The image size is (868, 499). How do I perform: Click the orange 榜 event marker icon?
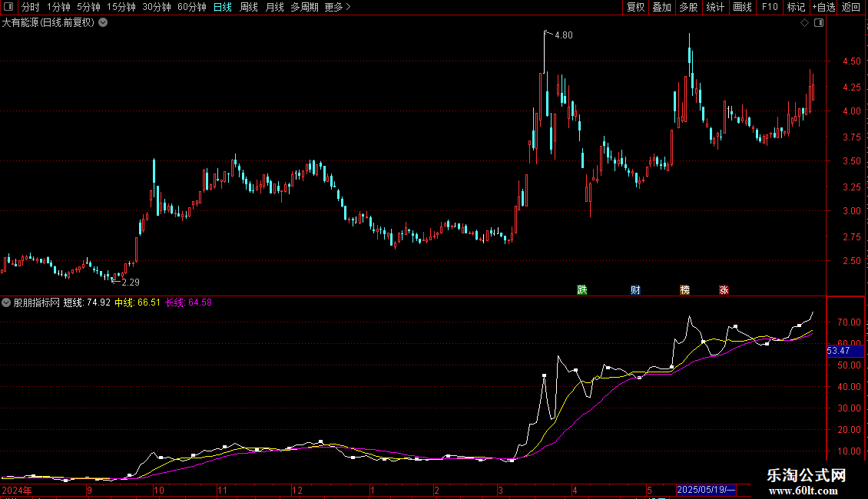pyautogui.click(x=684, y=289)
